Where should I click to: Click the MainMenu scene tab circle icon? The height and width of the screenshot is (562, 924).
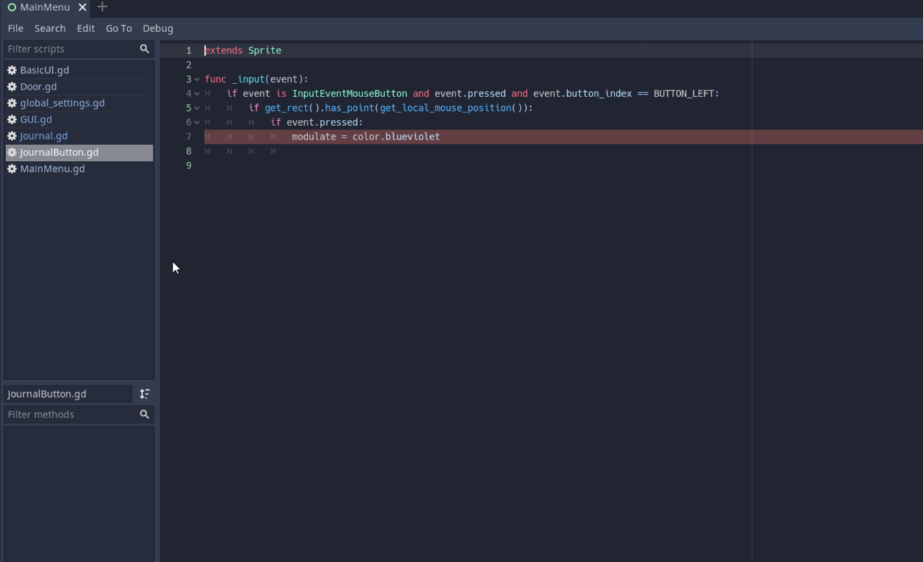click(x=12, y=8)
